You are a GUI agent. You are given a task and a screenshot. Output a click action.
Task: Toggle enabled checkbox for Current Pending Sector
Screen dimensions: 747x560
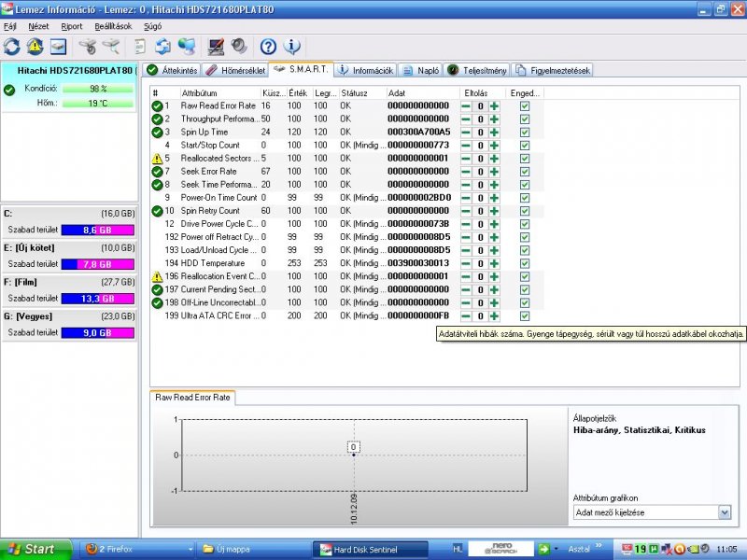pos(525,289)
